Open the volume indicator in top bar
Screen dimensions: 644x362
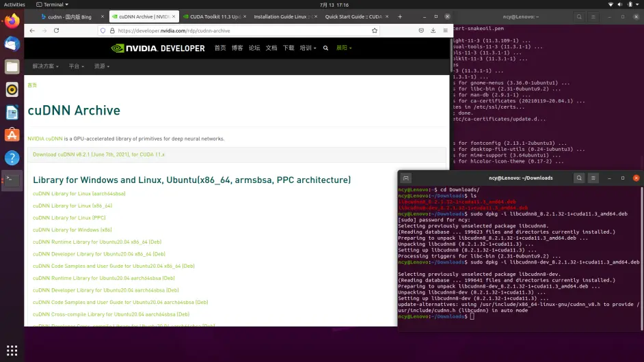[620, 5]
